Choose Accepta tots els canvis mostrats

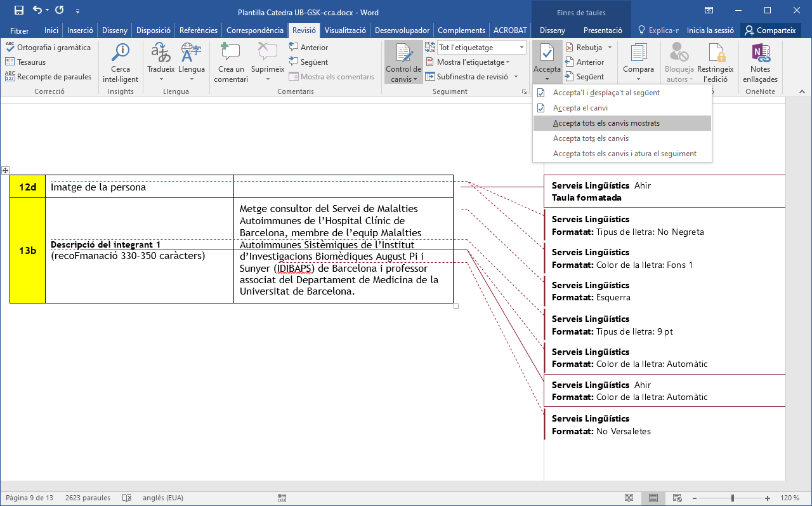click(606, 123)
